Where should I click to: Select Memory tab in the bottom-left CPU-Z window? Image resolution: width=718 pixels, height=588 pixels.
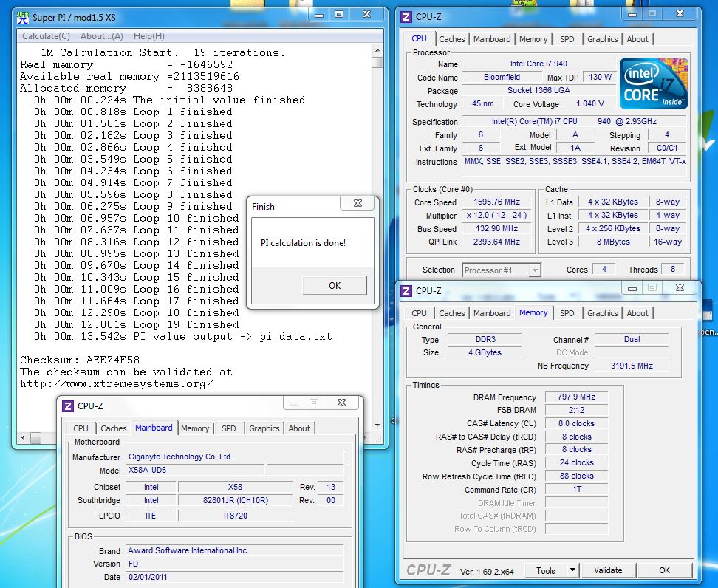coord(194,428)
